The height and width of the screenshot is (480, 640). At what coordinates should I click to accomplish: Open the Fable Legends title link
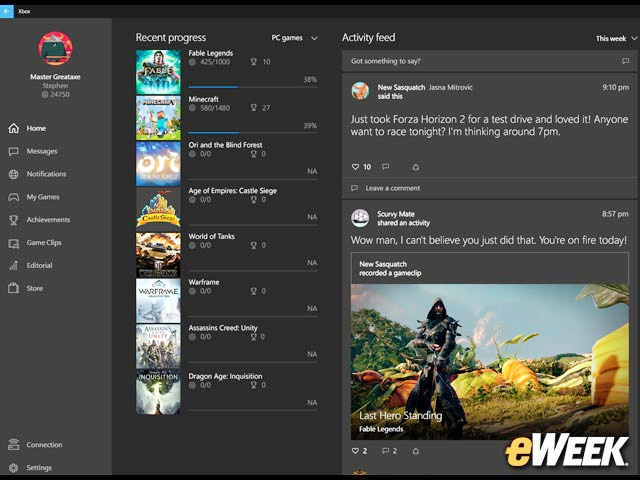(x=211, y=53)
